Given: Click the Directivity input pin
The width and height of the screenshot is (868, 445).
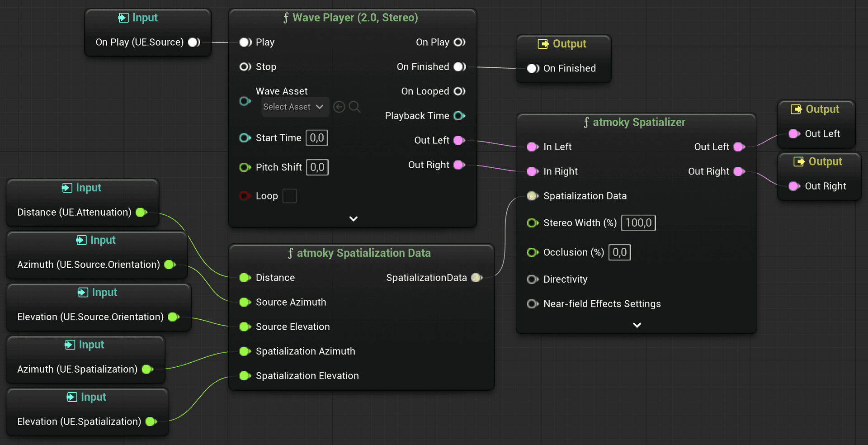Looking at the screenshot, I should pos(533,279).
